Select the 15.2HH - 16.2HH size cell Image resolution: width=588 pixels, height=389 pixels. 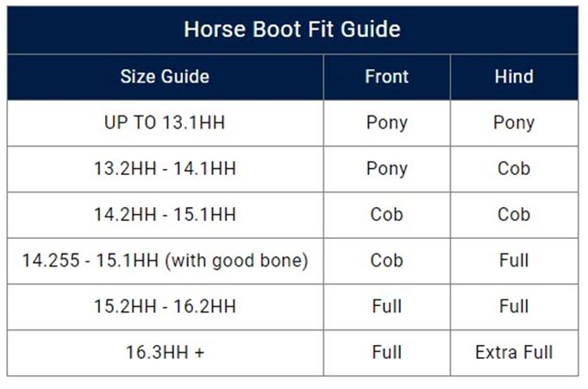coord(164,305)
